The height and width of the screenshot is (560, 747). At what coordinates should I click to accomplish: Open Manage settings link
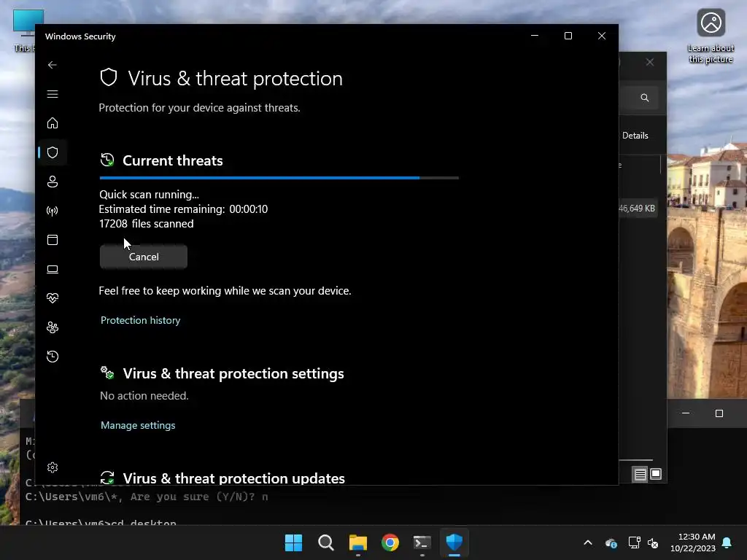(138, 425)
